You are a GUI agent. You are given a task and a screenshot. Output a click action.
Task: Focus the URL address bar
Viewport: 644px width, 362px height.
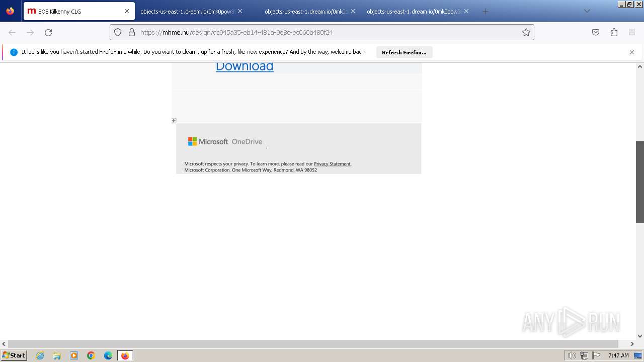click(322, 32)
